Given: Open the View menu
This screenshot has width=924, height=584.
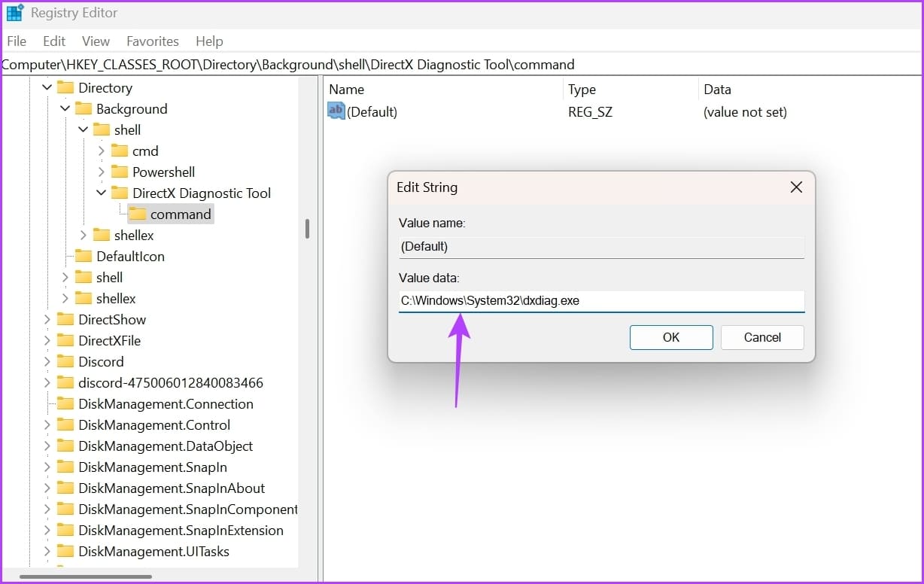Looking at the screenshot, I should click(96, 41).
